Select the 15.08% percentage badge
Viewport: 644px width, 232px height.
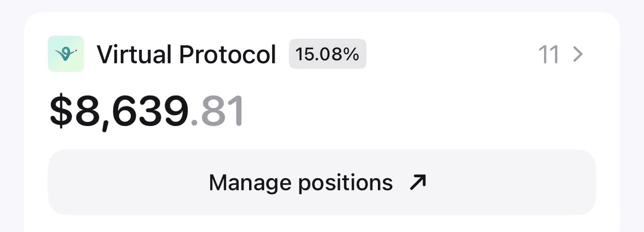(x=328, y=54)
